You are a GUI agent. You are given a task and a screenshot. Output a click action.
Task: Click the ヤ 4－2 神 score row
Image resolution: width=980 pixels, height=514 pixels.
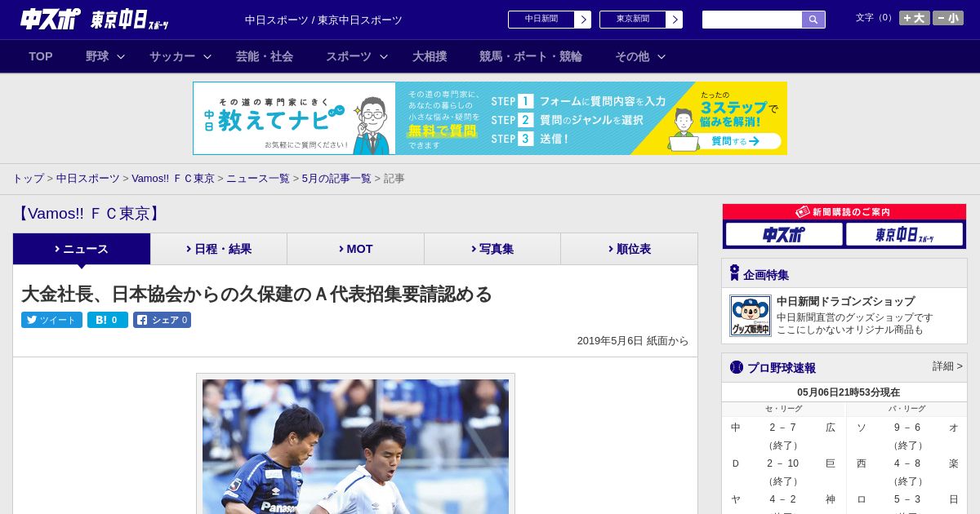783,499
